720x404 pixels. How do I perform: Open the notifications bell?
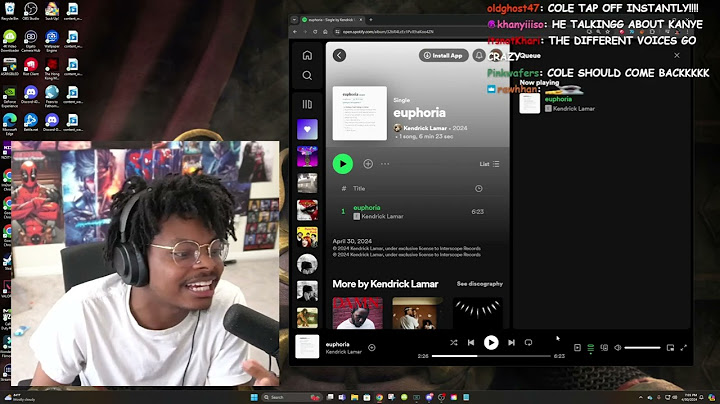point(479,56)
